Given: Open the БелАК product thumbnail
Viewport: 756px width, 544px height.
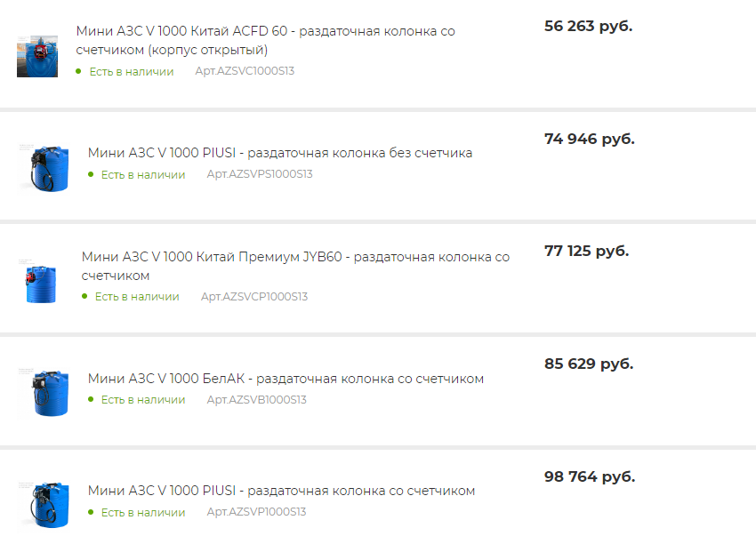Looking at the screenshot, I should coord(43,394).
